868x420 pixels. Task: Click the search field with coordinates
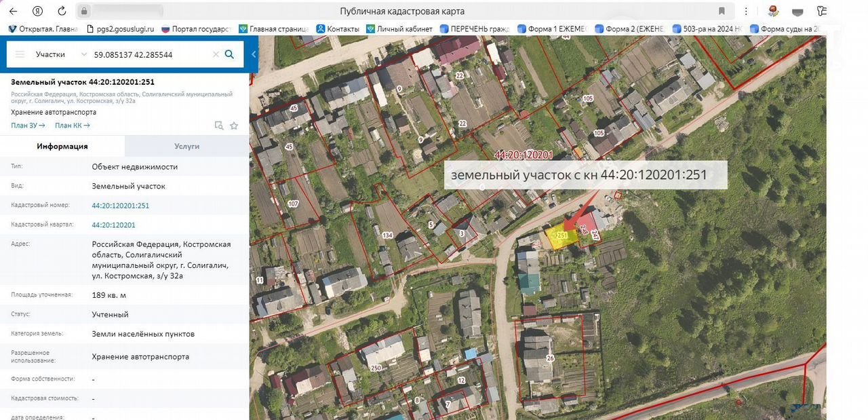149,54
